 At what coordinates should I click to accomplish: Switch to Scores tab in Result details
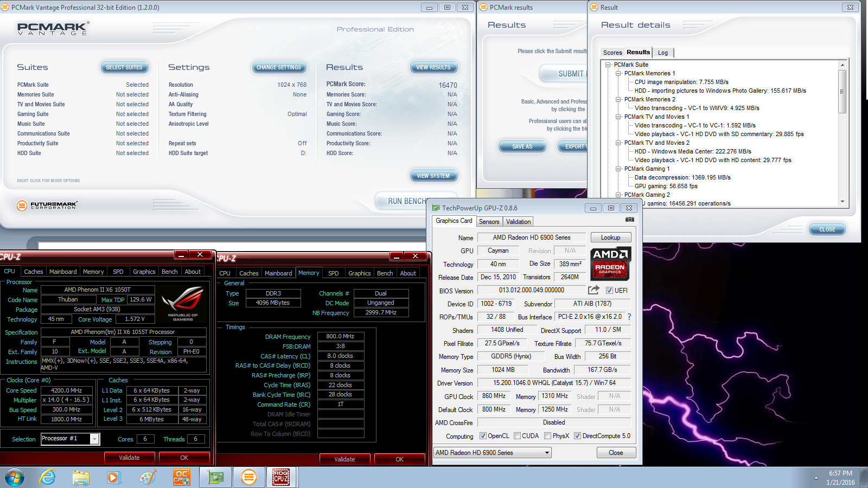[612, 53]
